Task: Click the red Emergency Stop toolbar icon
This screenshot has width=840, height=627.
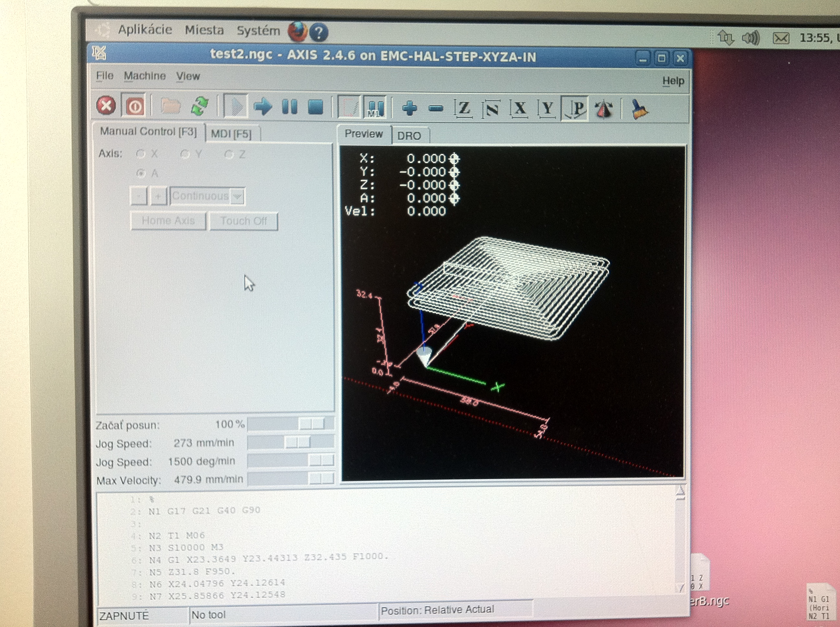Action: click(106, 106)
